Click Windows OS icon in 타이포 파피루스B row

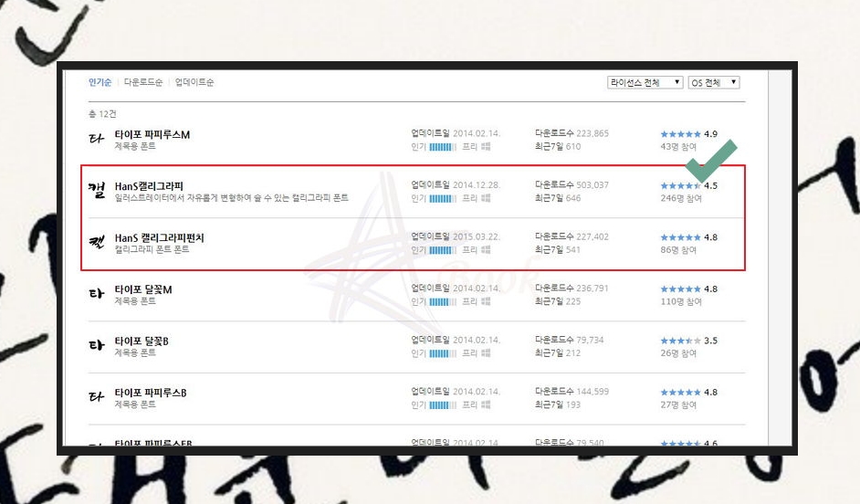486,404
